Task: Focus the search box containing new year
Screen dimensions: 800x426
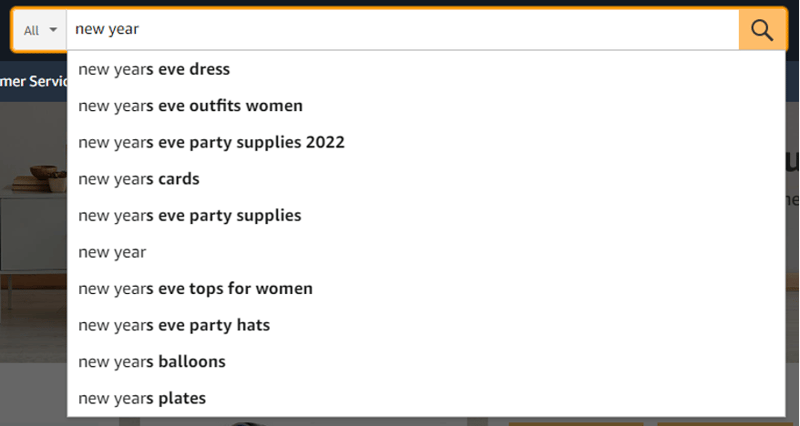Action: [403, 30]
